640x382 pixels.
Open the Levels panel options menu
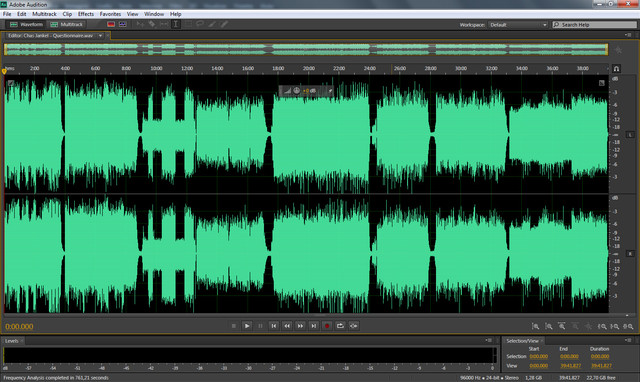tap(489, 340)
